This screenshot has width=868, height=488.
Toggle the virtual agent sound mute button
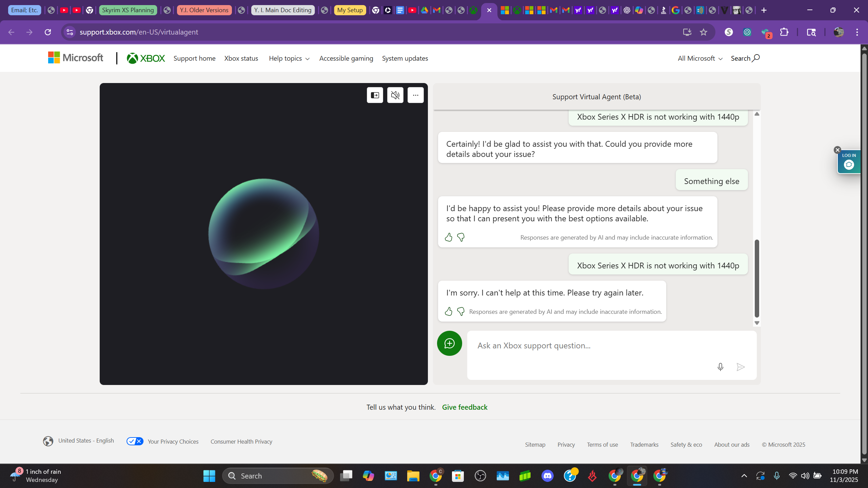395,95
